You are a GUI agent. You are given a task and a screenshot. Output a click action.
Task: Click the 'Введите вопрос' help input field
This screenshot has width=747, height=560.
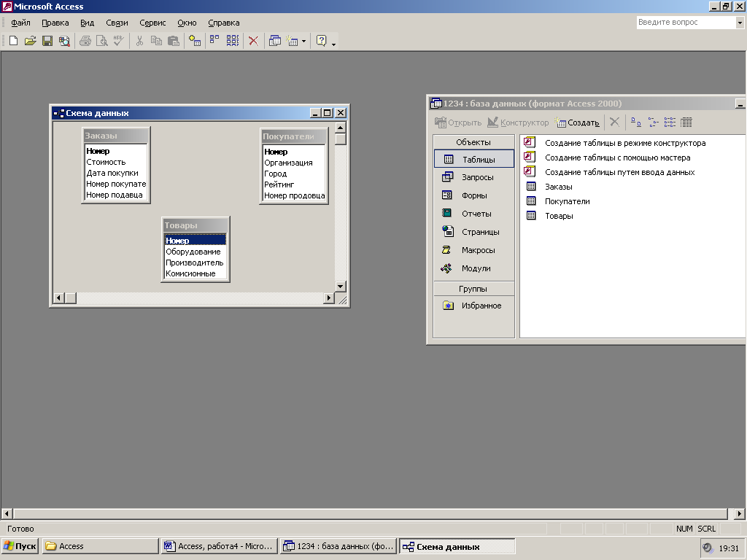pyautogui.click(x=686, y=23)
